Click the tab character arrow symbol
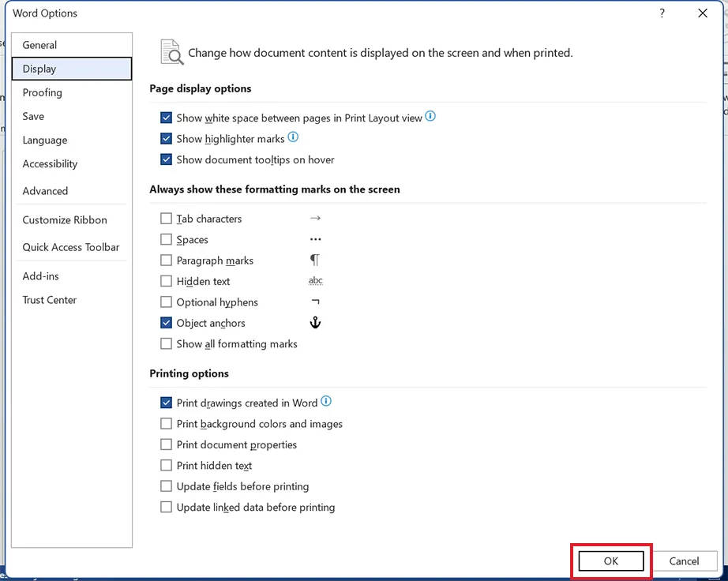728x581 pixels. tap(315, 218)
